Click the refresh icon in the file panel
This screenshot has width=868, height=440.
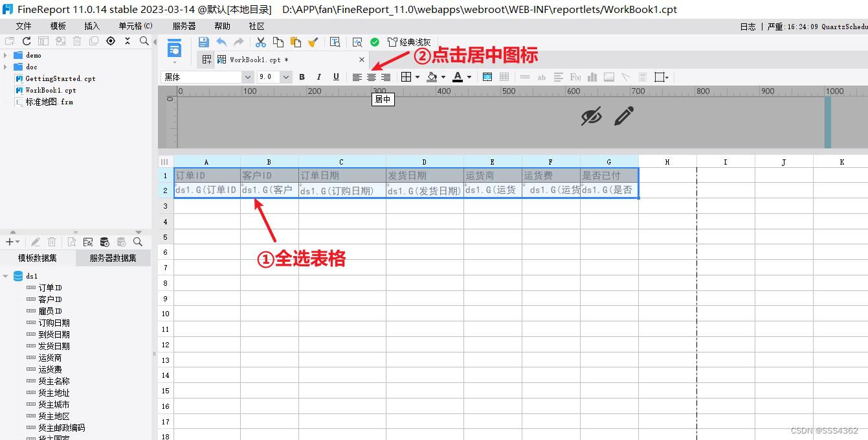27,41
